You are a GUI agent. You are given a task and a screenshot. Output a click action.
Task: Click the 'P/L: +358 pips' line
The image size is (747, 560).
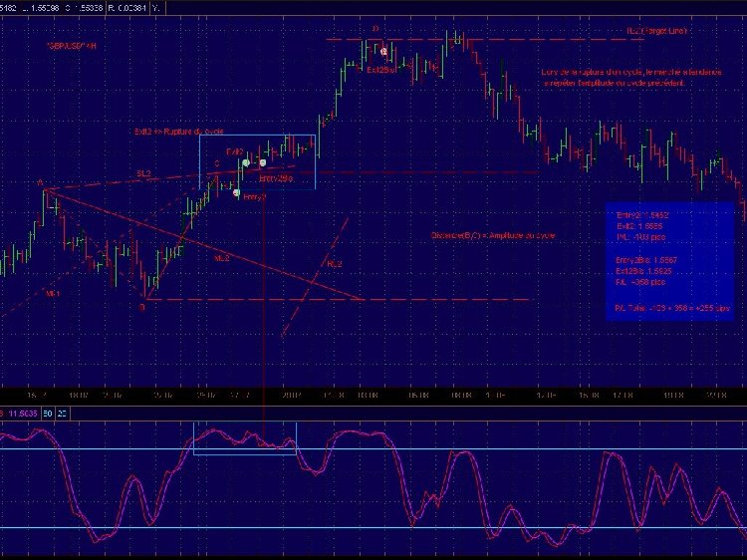(x=640, y=282)
